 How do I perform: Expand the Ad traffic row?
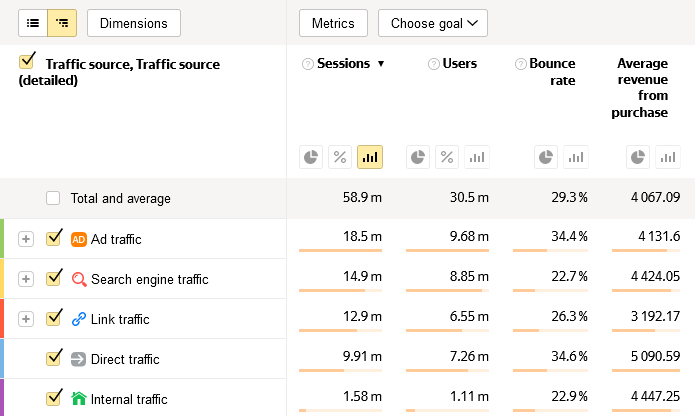point(26,239)
